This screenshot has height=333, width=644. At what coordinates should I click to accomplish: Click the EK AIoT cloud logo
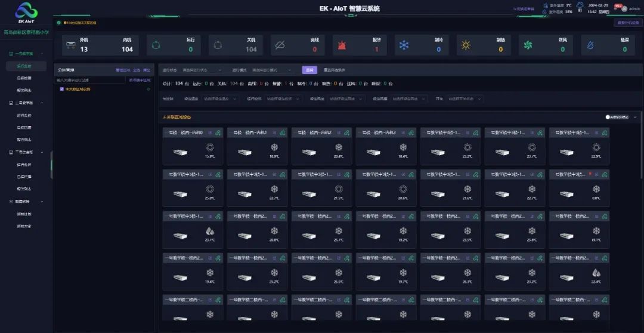click(26, 11)
